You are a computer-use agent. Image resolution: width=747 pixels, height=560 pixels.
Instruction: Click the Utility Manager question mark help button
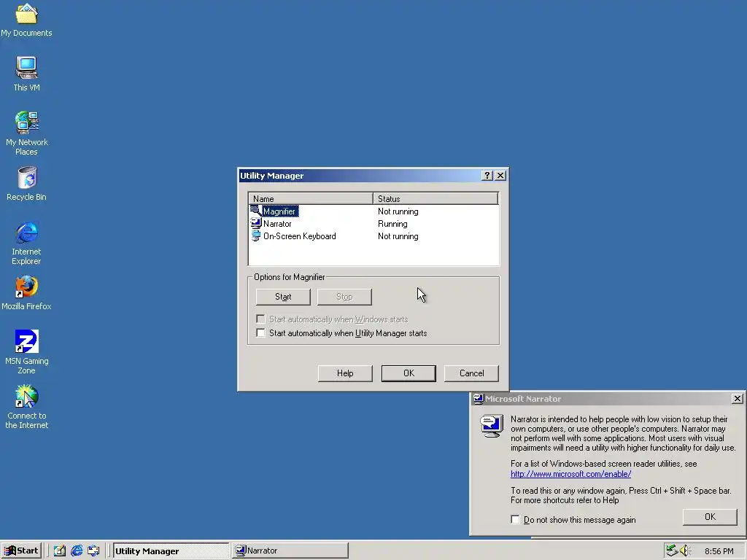(487, 175)
